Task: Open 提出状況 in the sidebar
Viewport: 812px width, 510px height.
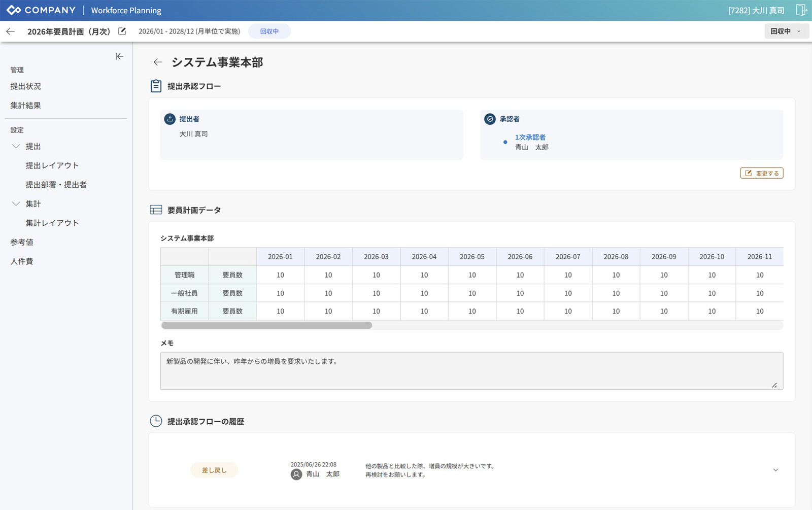Action: [x=26, y=86]
